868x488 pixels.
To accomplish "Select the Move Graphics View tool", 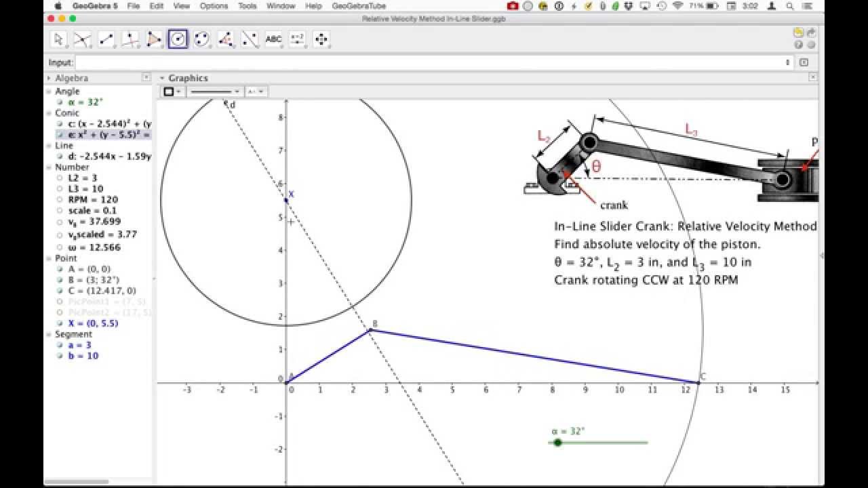I will (321, 39).
